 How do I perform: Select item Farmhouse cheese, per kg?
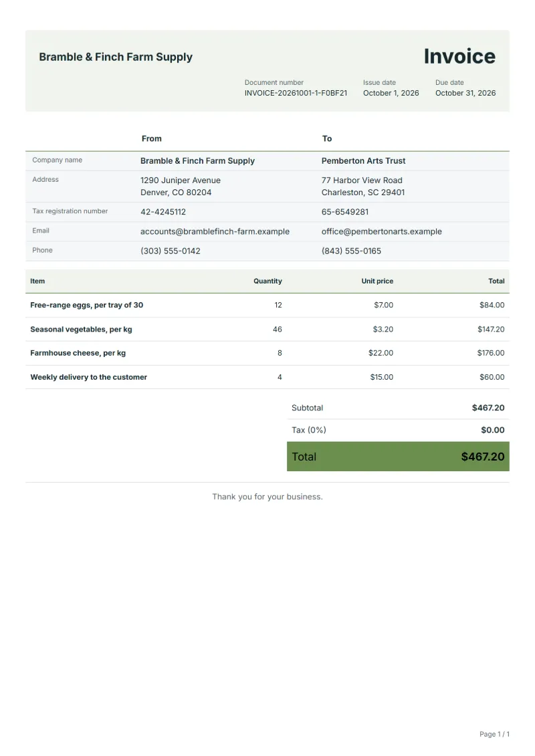78,353
